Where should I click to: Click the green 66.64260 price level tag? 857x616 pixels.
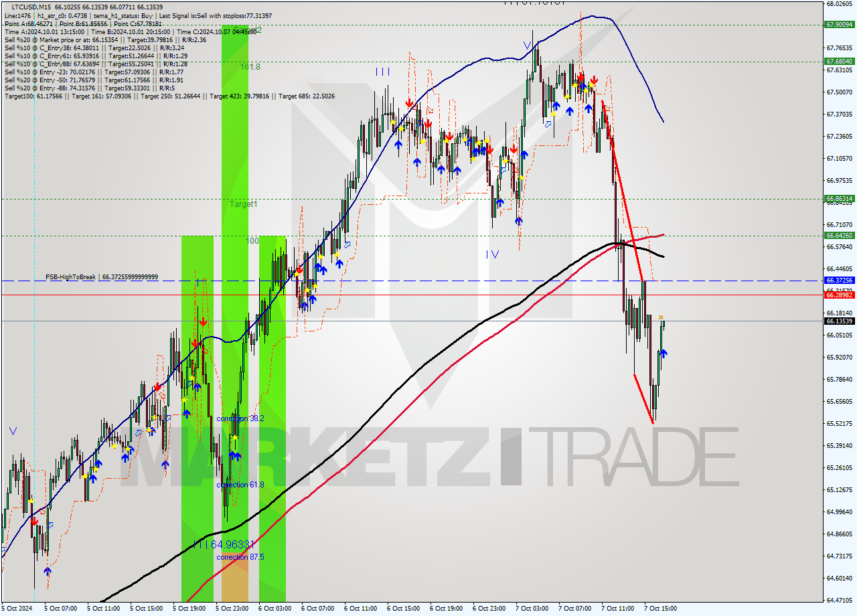(x=839, y=236)
